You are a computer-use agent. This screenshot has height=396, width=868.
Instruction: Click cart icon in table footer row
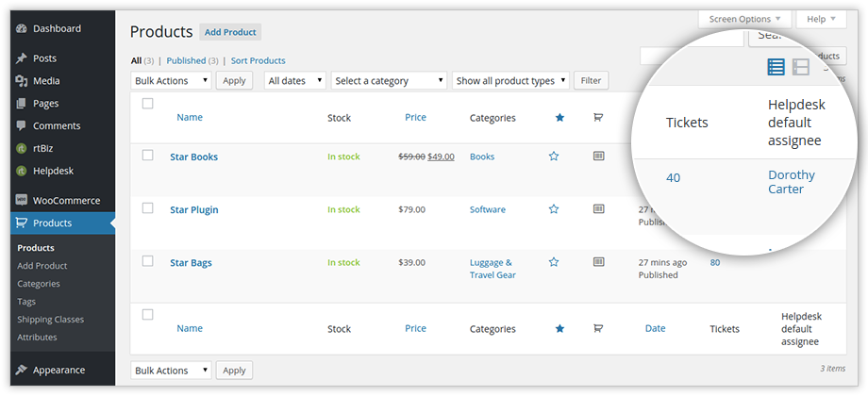tap(598, 328)
